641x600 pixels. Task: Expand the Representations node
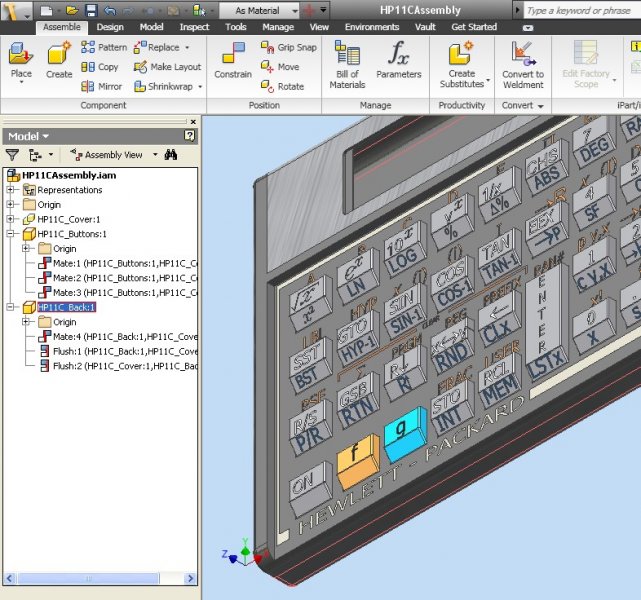coord(10,190)
